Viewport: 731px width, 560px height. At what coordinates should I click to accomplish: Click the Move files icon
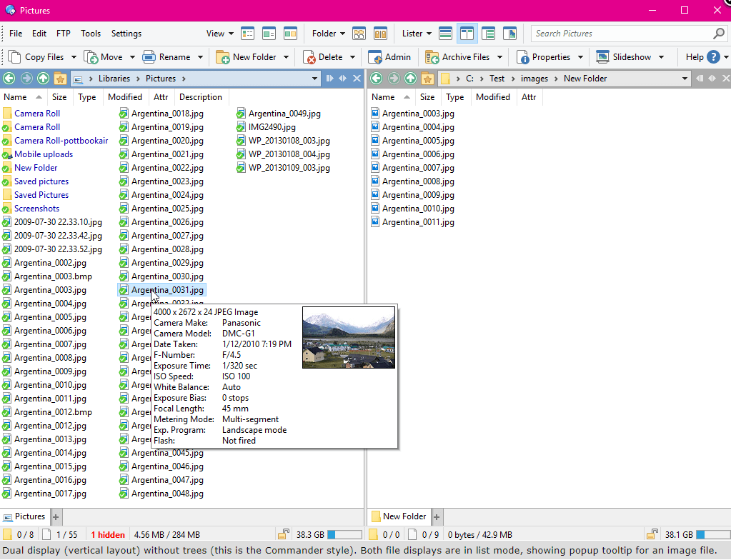(91, 57)
